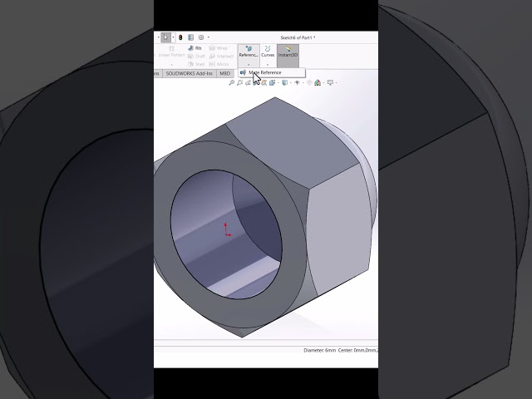
Task: Click the Dynamic Annotation Views icon
Action: [x=264, y=82]
